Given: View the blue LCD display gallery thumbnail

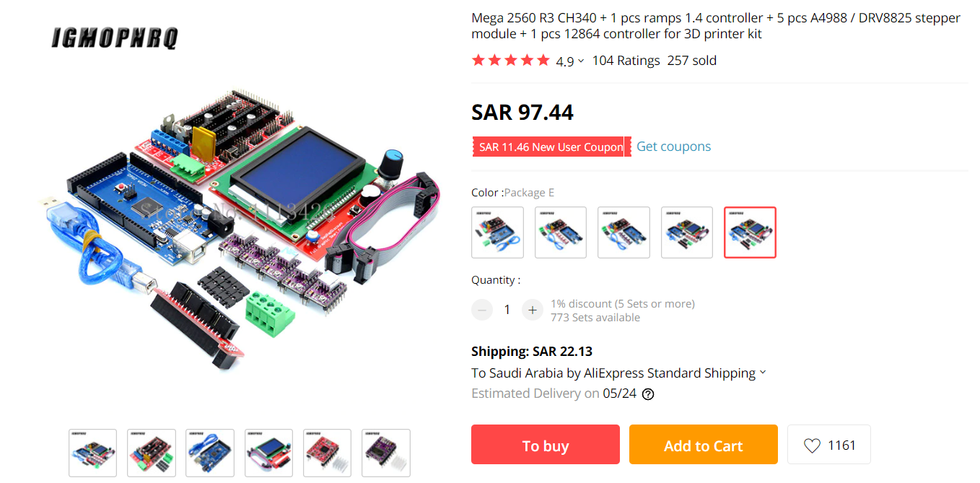Looking at the screenshot, I should pyautogui.click(x=268, y=453).
